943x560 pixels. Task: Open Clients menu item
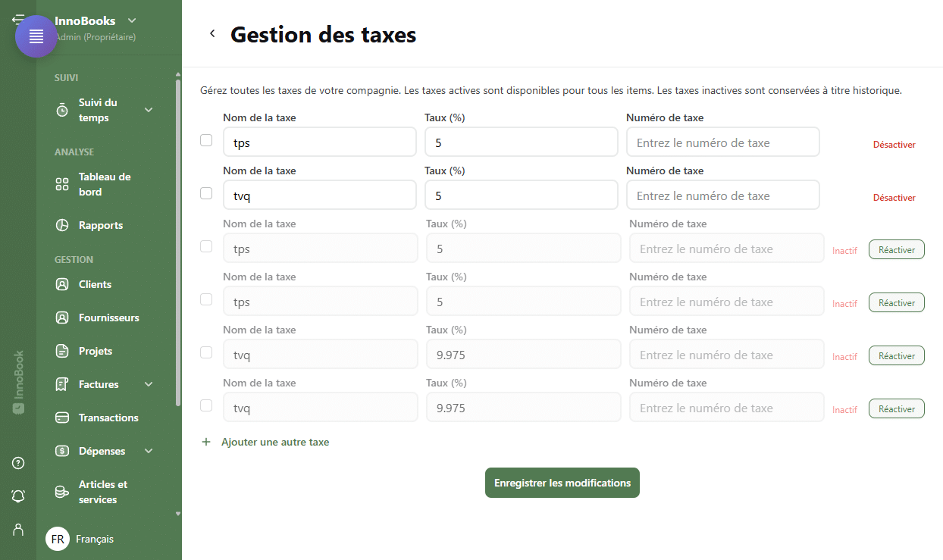(105, 284)
